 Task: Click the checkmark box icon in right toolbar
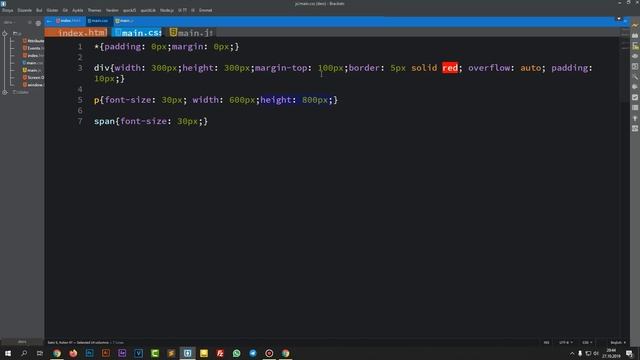[x=635, y=98]
